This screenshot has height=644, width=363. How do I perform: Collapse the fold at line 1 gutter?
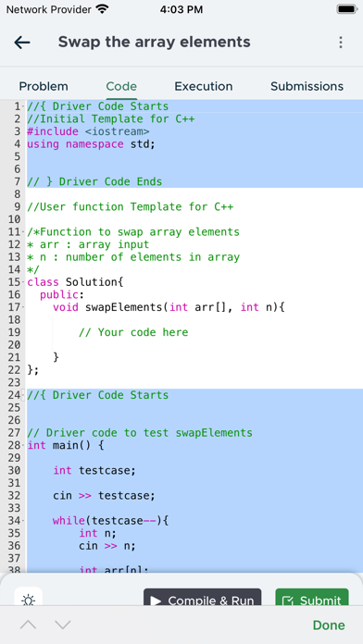coord(23,106)
